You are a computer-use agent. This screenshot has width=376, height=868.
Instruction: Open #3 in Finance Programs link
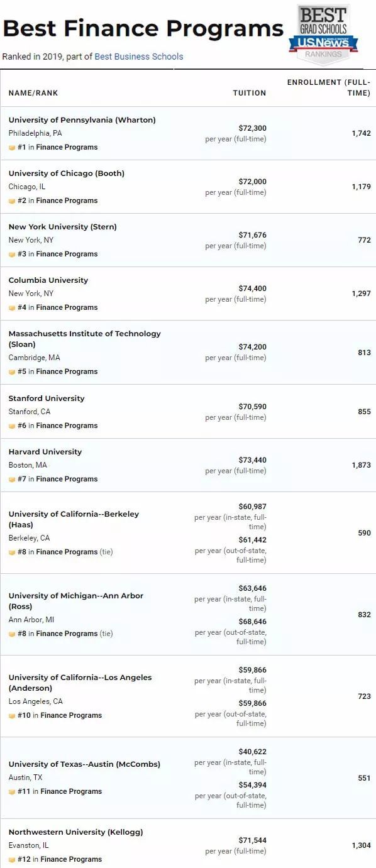click(57, 255)
